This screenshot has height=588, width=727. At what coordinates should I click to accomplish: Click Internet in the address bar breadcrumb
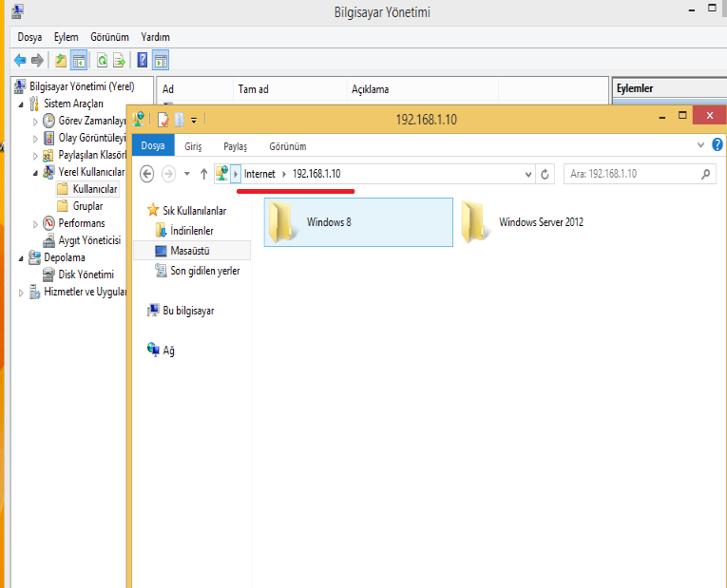tap(259, 174)
